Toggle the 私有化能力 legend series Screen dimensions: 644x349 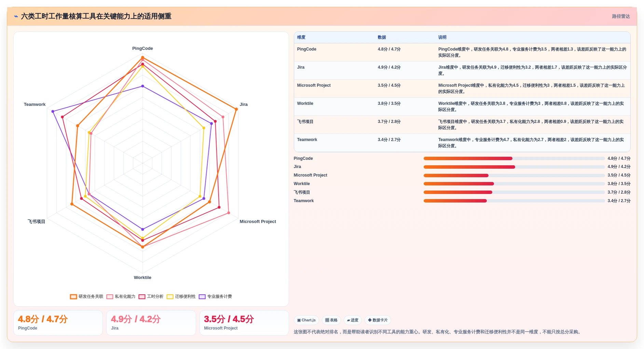pos(121,296)
